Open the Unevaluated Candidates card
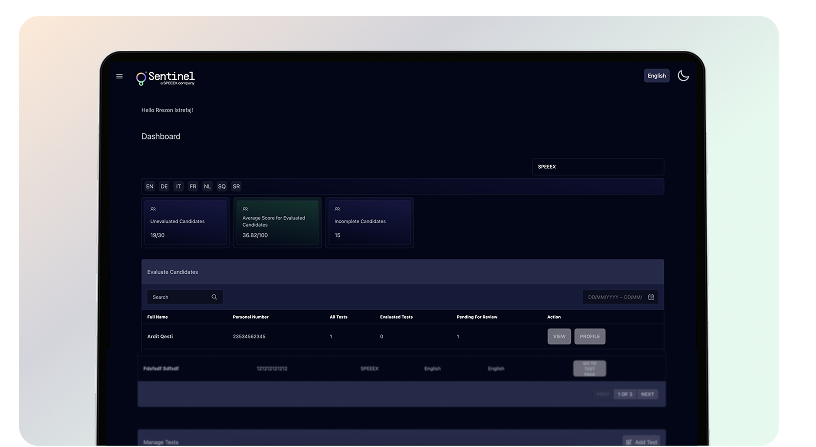Screen dimensions: 816x447 [x=185, y=222]
